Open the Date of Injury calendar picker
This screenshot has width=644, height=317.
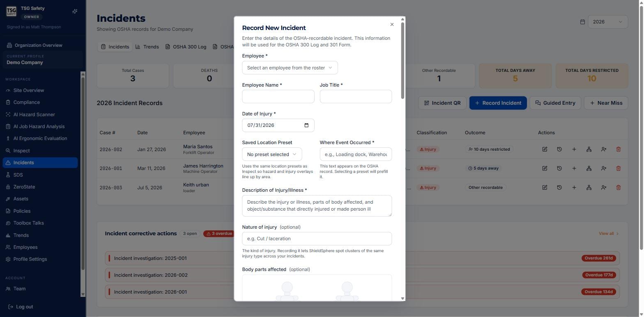[x=306, y=125]
